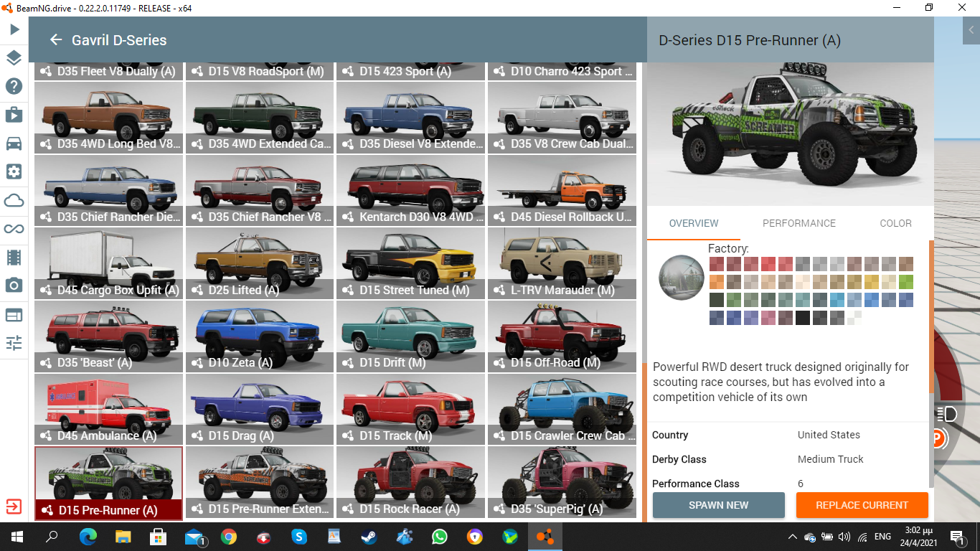
Task: Open File Explorer from the taskbar
Action: (x=123, y=536)
